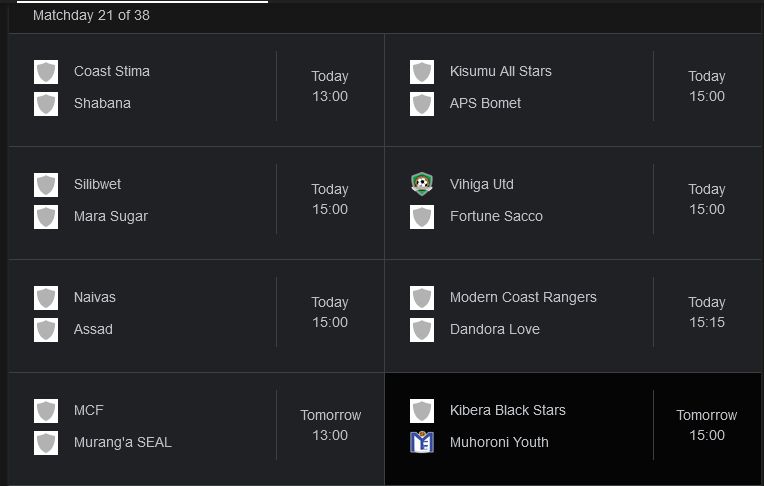
Task: Select the Murang'a SEAL team name
Action: (x=123, y=442)
